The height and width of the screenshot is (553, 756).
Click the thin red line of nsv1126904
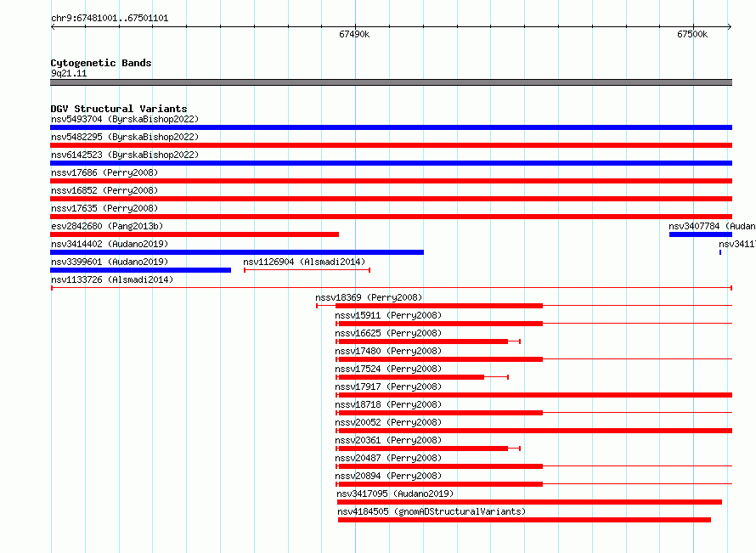pyautogui.click(x=307, y=270)
